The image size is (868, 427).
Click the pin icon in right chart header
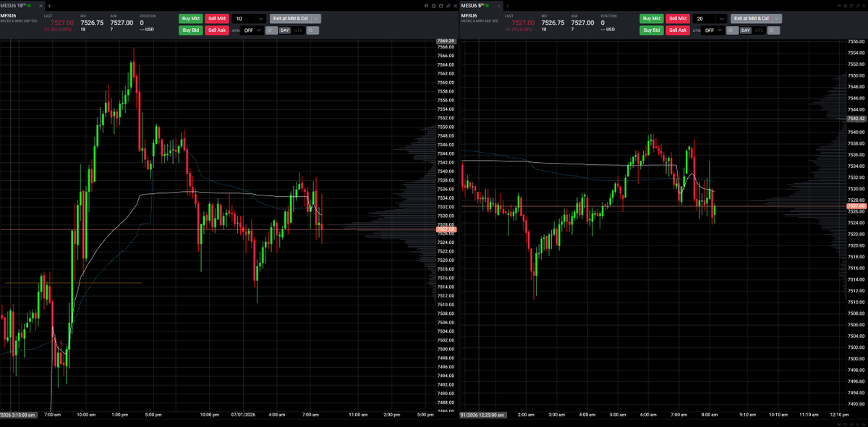[x=858, y=6]
